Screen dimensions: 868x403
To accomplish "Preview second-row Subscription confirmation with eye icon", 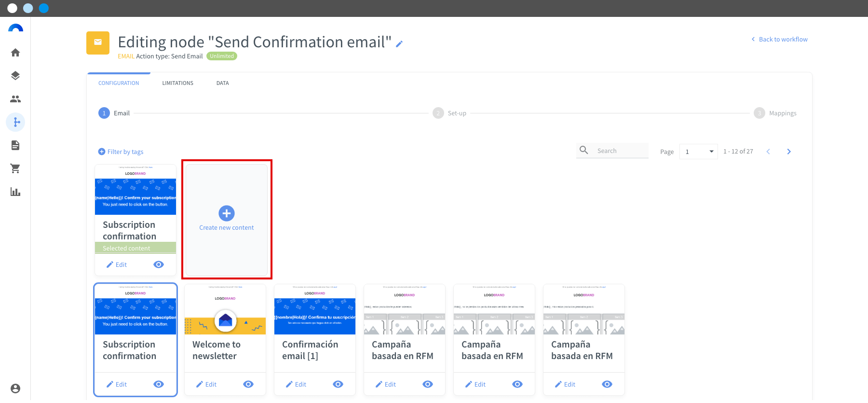I will (x=159, y=384).
